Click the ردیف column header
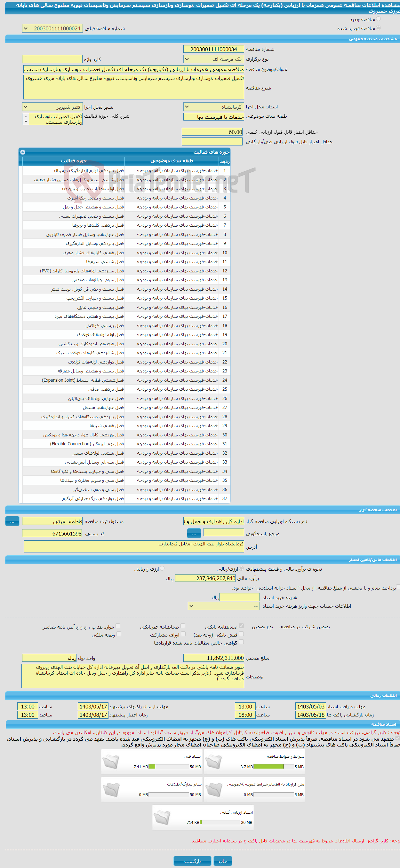 click(225, 161)
